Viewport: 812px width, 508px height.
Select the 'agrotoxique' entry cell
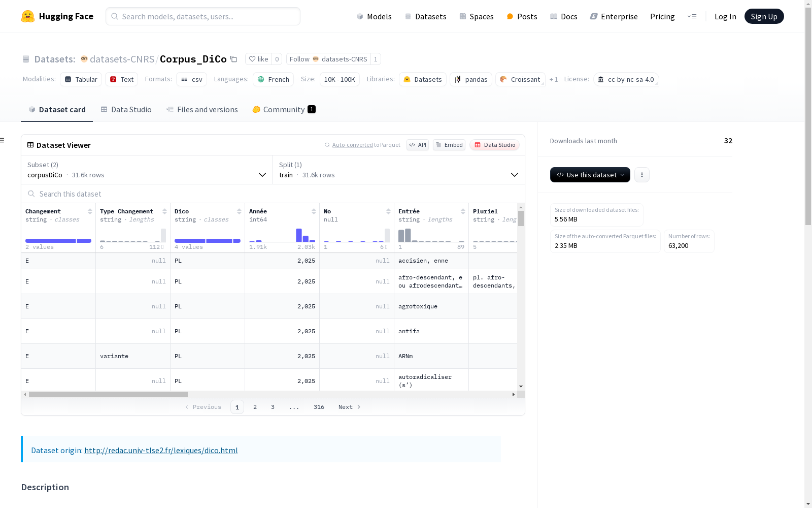[431, 306]
